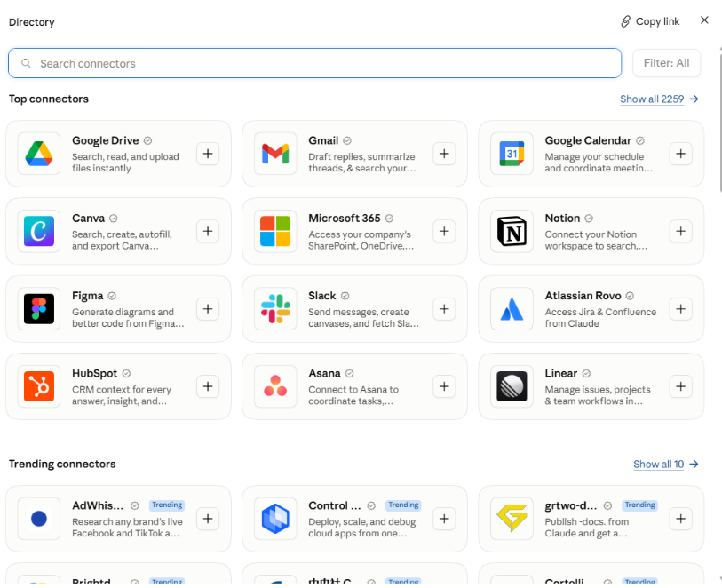Image resolution: width=722 pixels, height=588 pixels.
Task: Add the HubSpot connector
Action: click(x=208, y=386)
